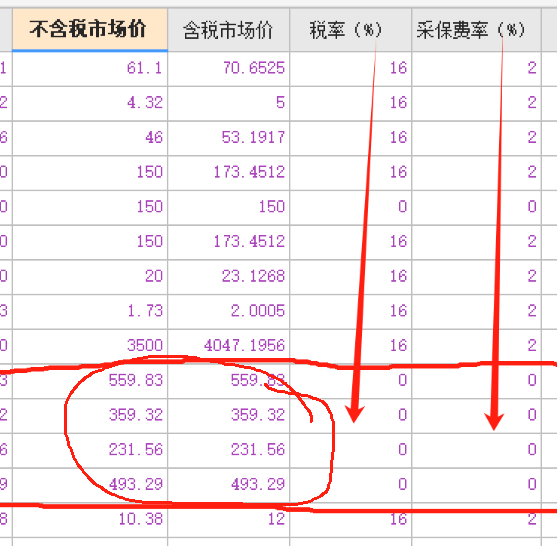Select 不含税市场价 cell showing 559.83
This screenshot has height=546, width=557.
(x=90, y=380)
